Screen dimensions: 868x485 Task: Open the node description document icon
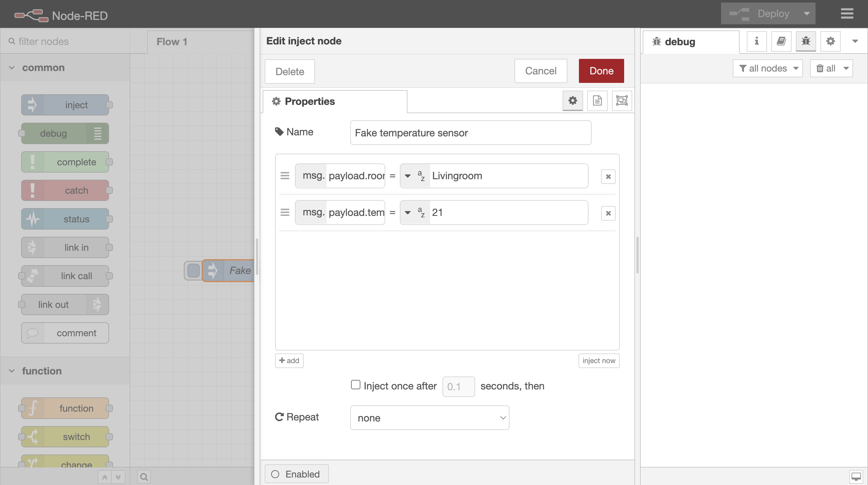pos(597,100)
